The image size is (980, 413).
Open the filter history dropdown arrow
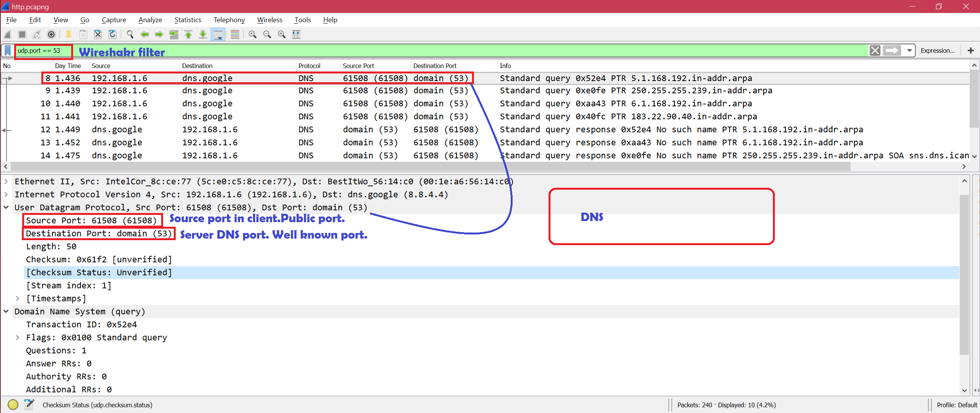(x=909, y=50)
